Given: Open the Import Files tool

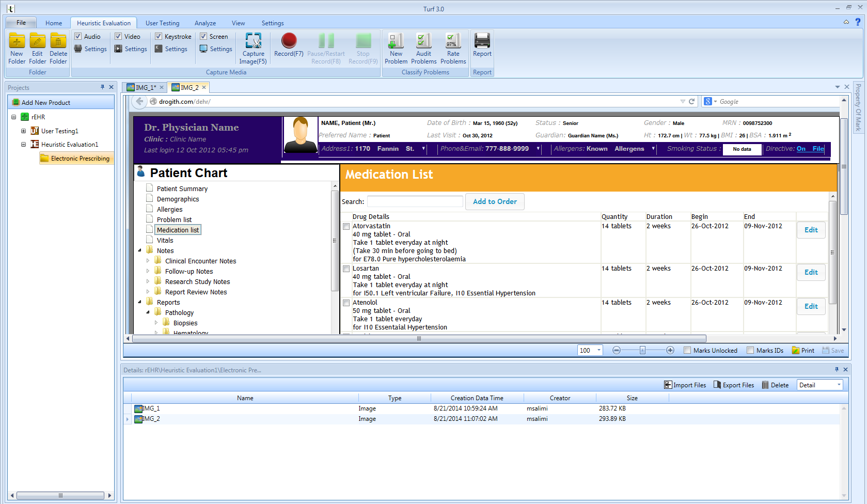Looking at the screenshot, I should 685,385.
